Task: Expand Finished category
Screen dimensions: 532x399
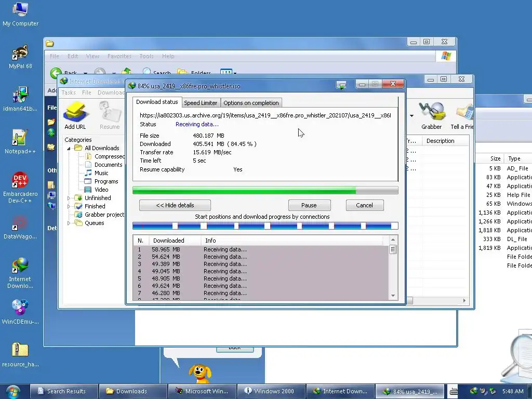Action: pyautogui.click(x=69, y=206)
